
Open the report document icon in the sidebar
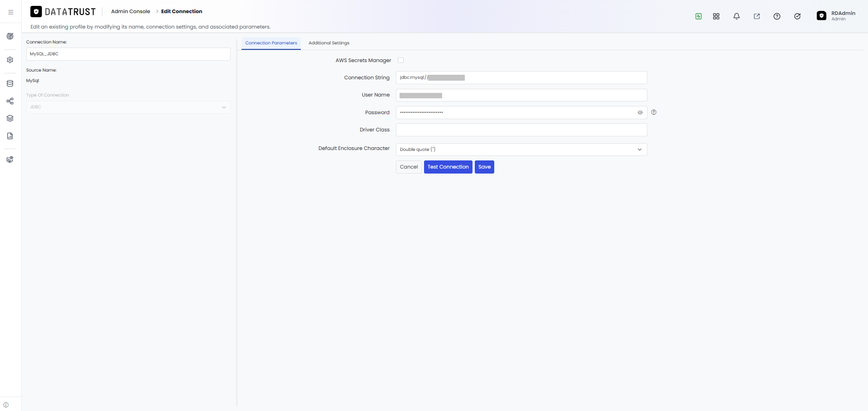pos(10,136)
